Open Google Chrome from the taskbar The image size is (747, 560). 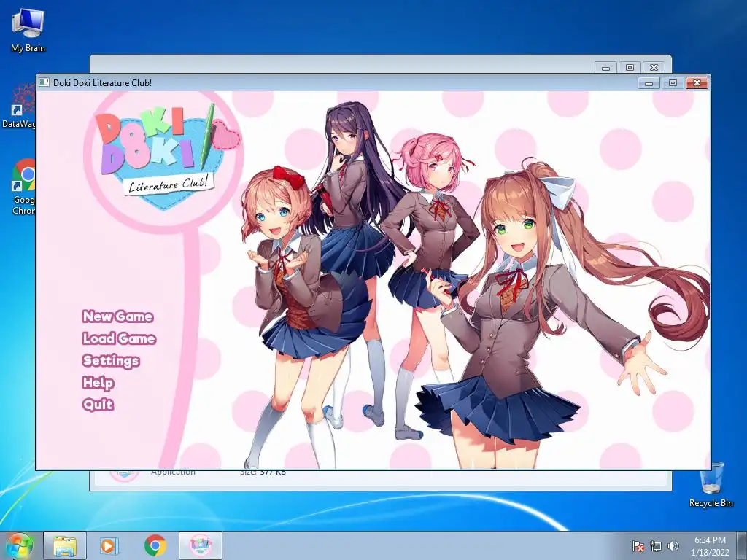point(155,545)
